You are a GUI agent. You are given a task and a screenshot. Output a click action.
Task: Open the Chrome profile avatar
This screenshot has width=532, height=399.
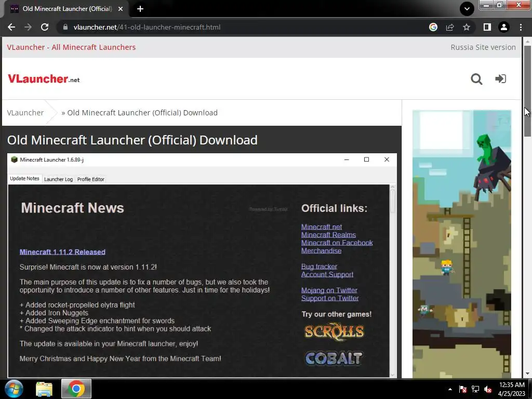504,27
